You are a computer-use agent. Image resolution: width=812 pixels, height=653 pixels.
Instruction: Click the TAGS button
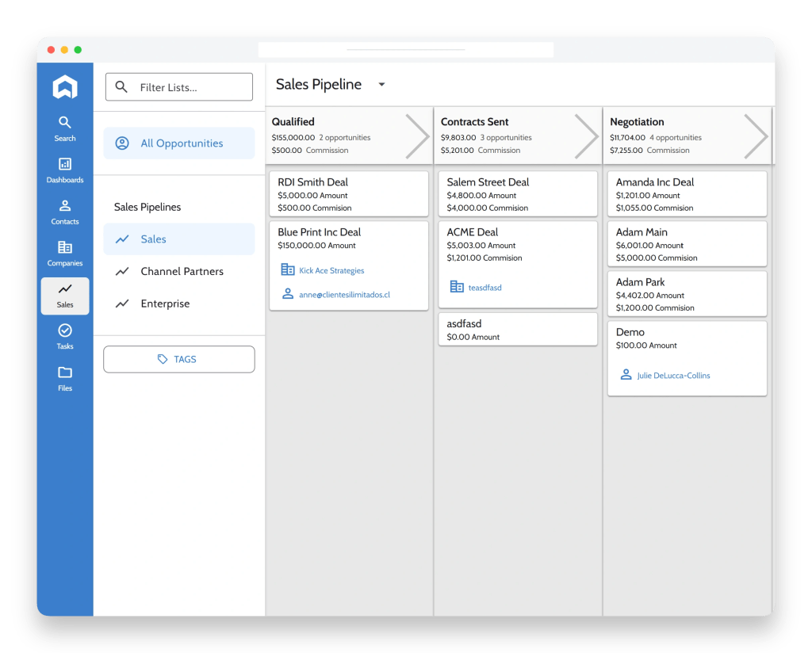click(x=178, y=359)
